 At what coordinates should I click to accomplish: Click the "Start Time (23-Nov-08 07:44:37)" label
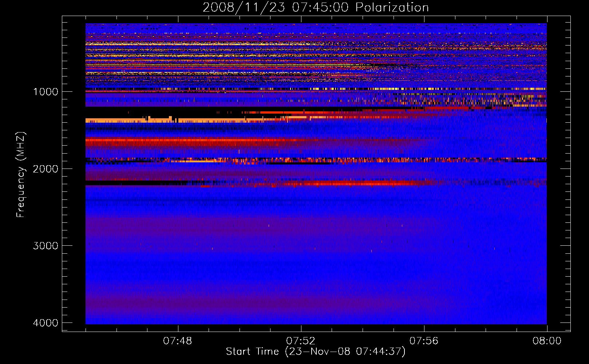click(316, 352)
